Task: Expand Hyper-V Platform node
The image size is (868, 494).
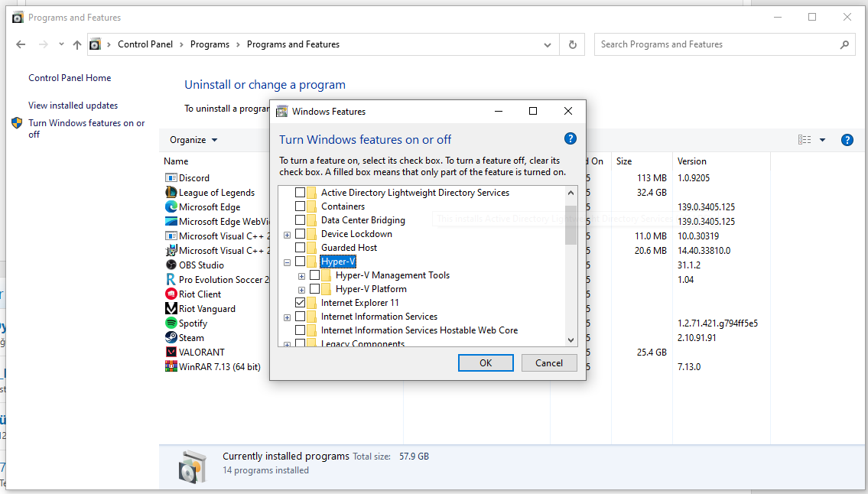Action: (301, 290)
